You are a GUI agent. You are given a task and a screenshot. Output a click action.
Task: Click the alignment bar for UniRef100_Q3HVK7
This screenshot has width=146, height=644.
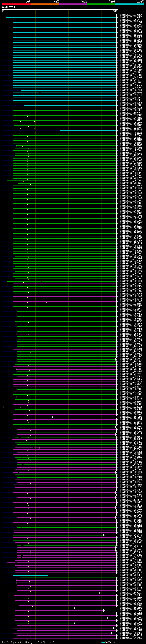(x=65, y=15)
